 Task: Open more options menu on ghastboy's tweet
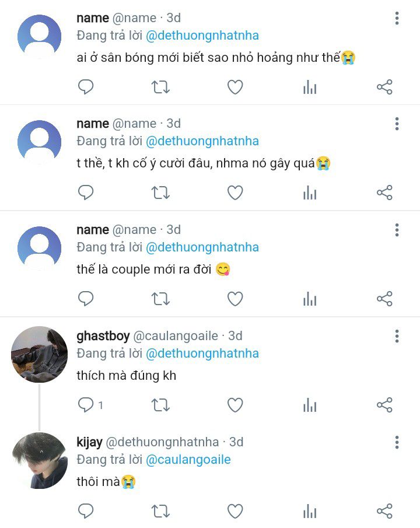point(397,336)
